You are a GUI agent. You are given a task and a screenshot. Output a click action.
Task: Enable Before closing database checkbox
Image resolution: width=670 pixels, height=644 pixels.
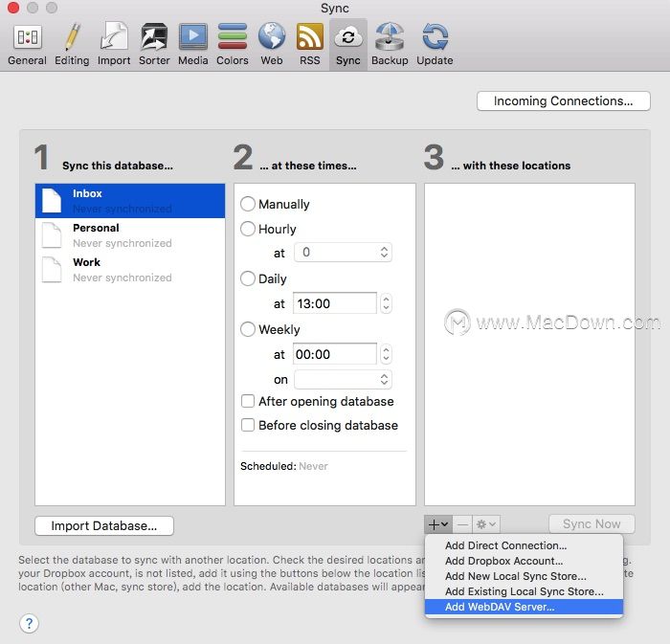[248, 425]
